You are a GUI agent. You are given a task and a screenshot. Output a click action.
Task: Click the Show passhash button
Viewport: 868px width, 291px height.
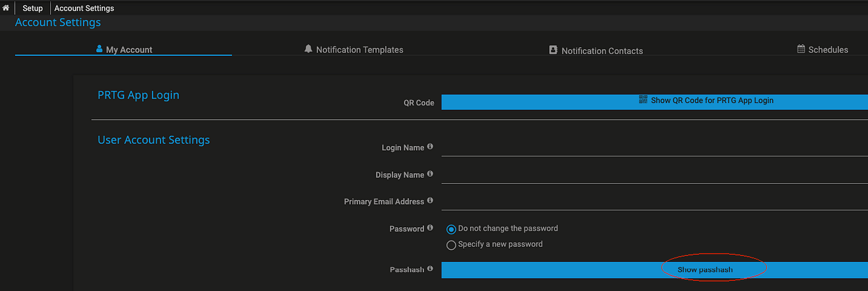(655, 270)
